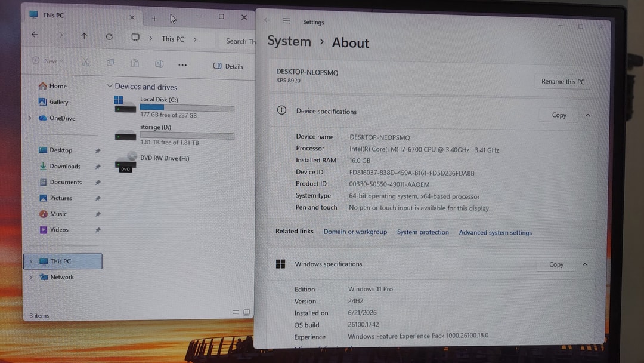The image size is (644, 363).
Task: Click the Settings hamburger navigation icon
Action: (x=287, y=21)
